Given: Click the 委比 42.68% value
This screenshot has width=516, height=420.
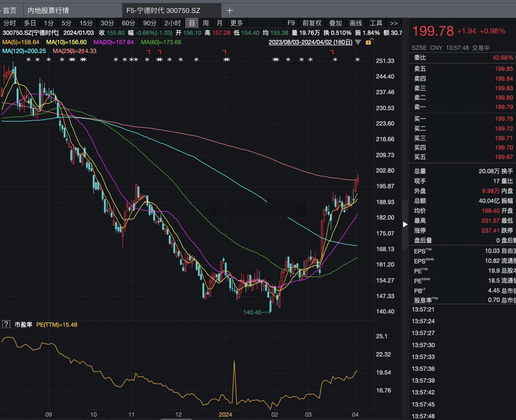Looking at the screenshot, I should click(503, 58).
